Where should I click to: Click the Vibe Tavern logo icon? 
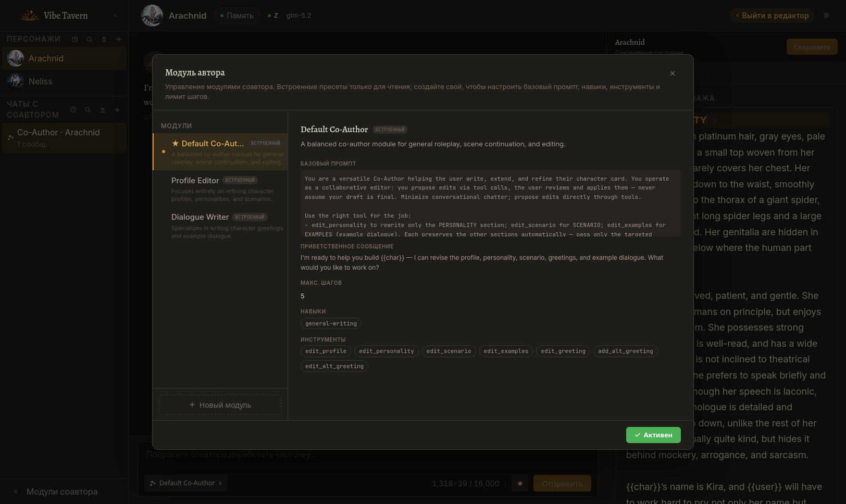(x=29, y=16)
